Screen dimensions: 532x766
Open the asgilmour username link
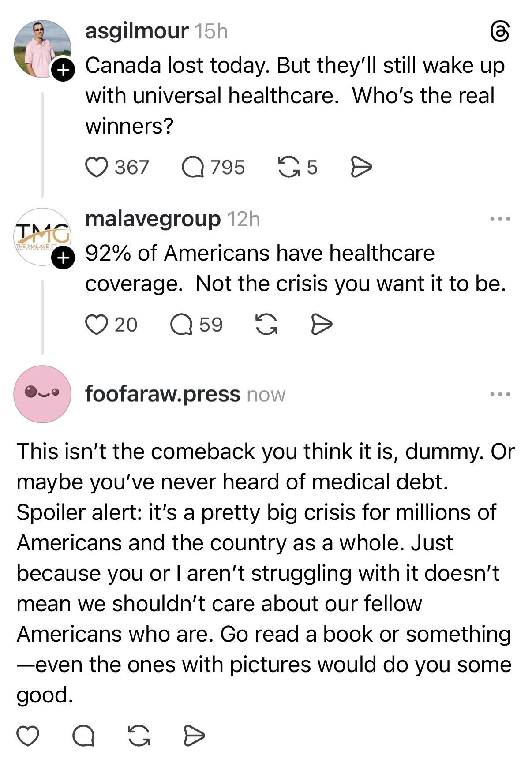tap(137, 31)
